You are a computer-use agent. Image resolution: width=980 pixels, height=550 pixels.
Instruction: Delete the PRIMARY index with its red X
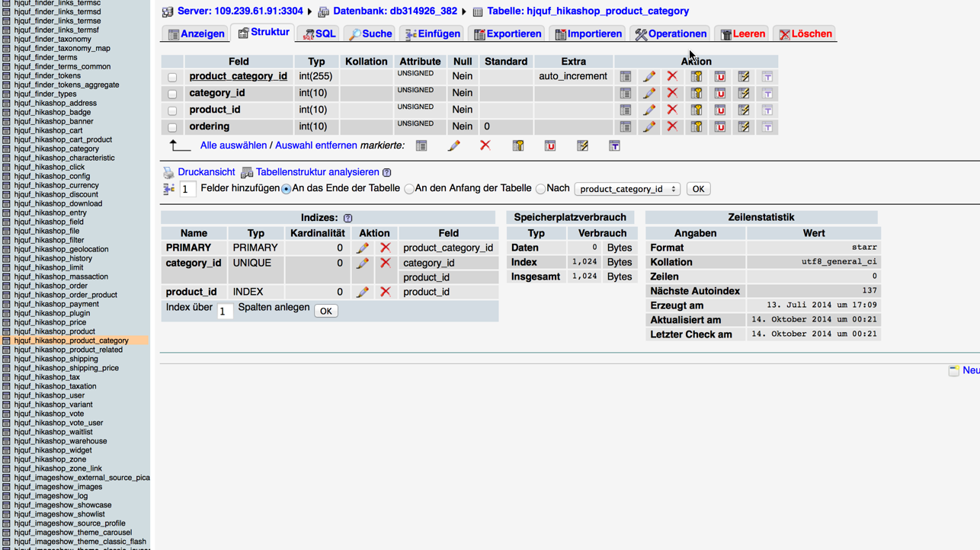(x=386, y=248)
